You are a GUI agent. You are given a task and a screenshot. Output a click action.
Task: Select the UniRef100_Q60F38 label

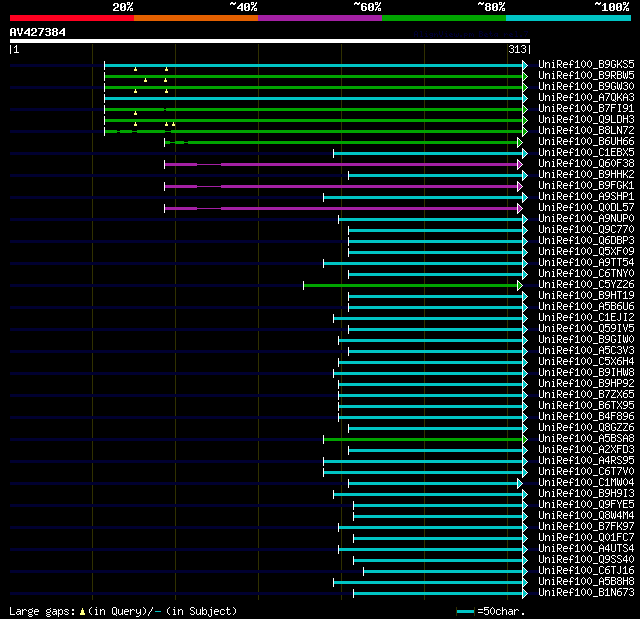tap(586, 164)
